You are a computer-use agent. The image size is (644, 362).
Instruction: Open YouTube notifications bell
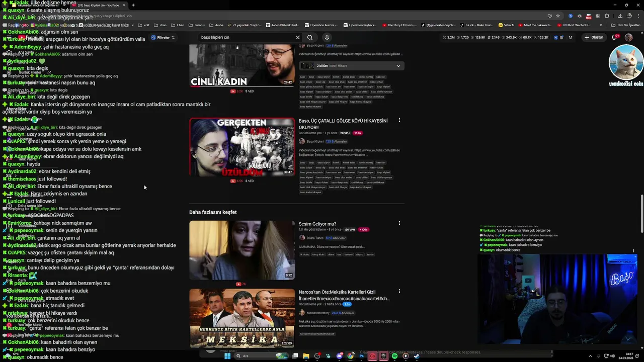[615, 37]
